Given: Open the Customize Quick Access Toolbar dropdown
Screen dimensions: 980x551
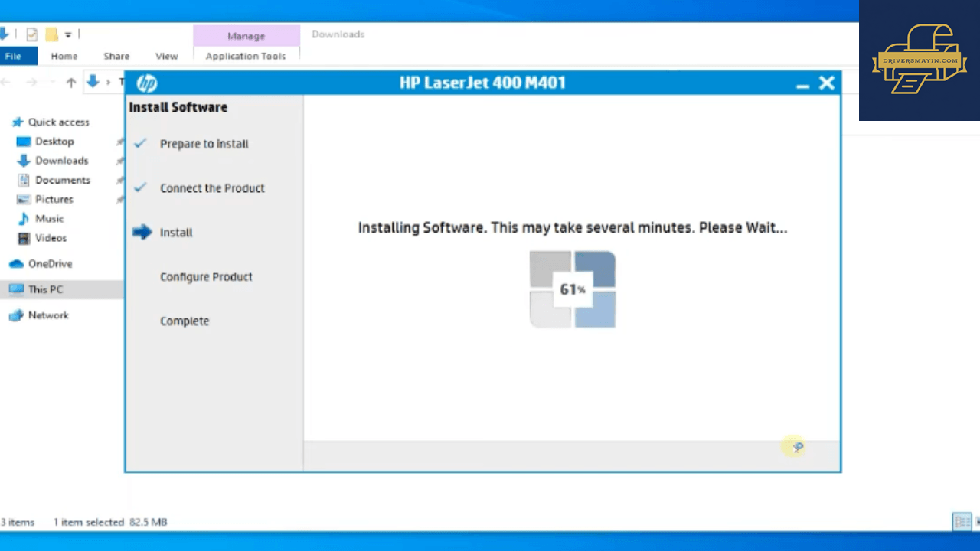Looking at the screenshot, I should (68, 35).
